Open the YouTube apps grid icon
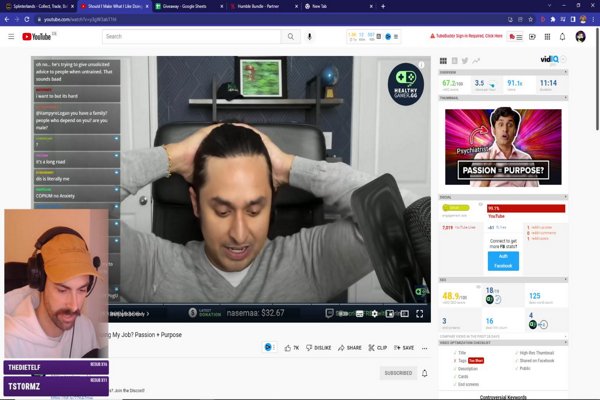The image size is (600, 400). 548,37
